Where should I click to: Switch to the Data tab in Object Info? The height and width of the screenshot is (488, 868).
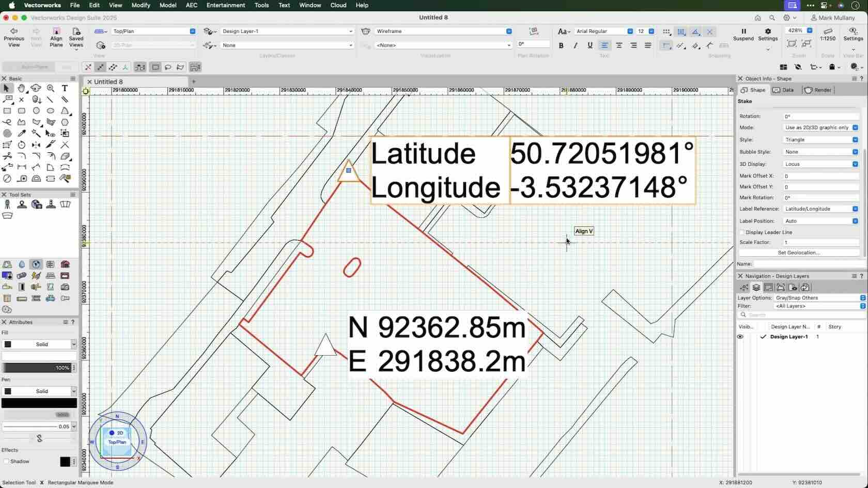783,90
